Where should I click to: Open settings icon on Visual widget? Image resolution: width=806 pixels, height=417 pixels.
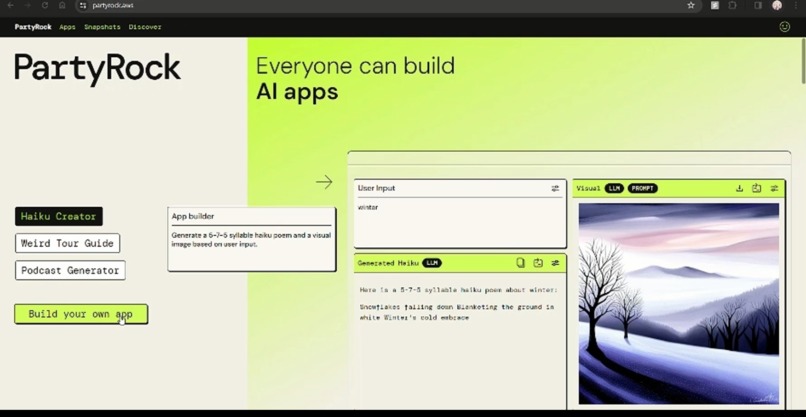coord(774,188)
